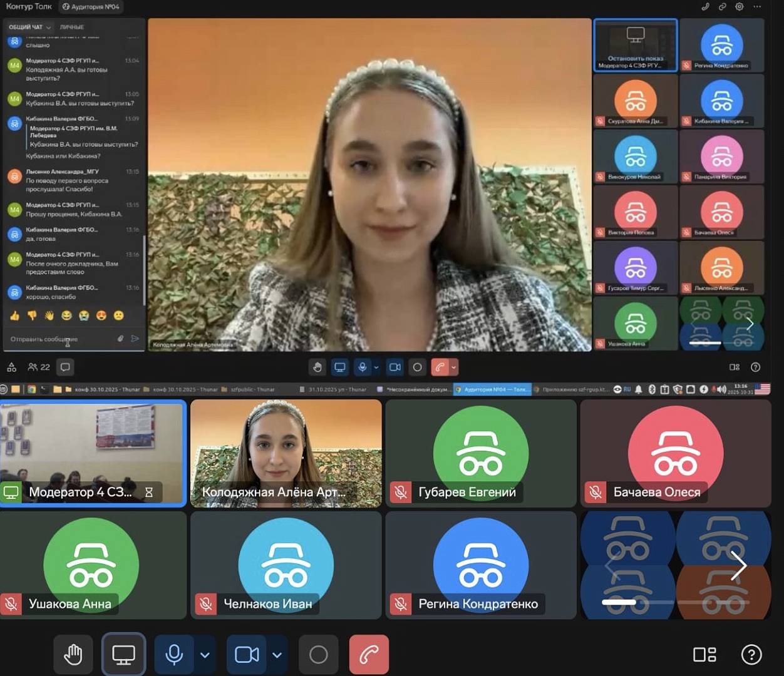The image size is (784, 676).
Task: Expand options next to large microphone button
Action: pyautogui.click(x=205, y=655)
